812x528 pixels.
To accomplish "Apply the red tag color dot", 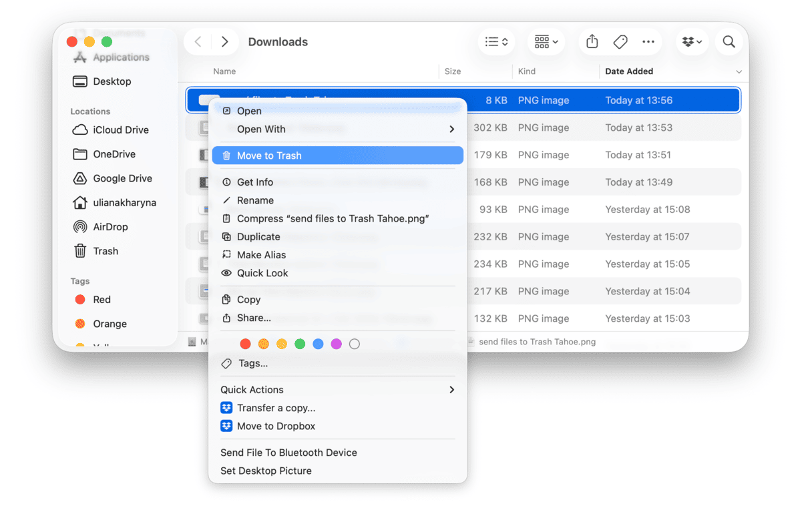I will (246, 344).
